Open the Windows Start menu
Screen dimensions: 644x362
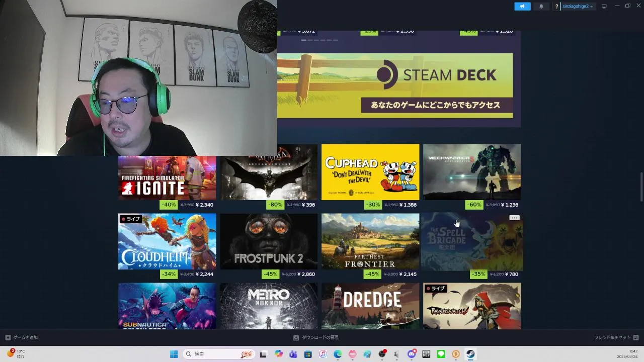174,354
